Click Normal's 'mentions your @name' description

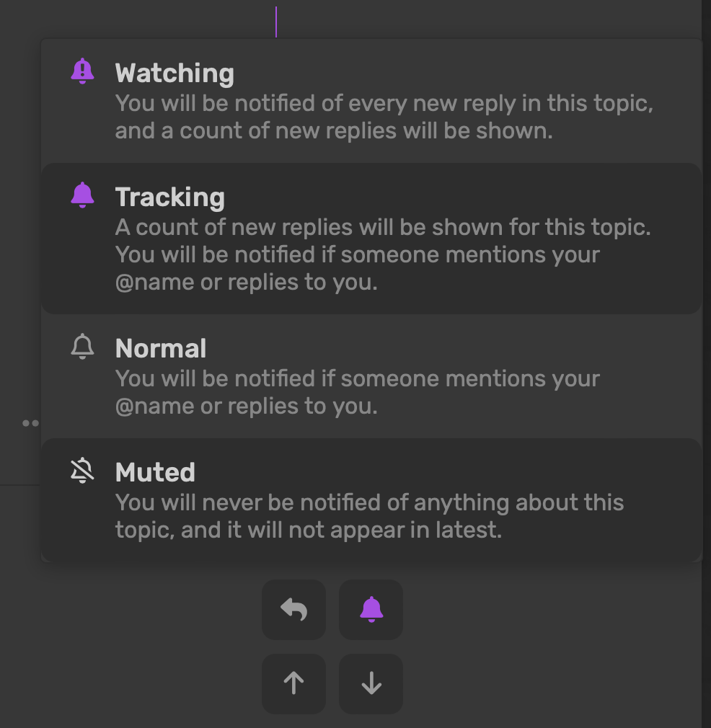coord(358,392)
